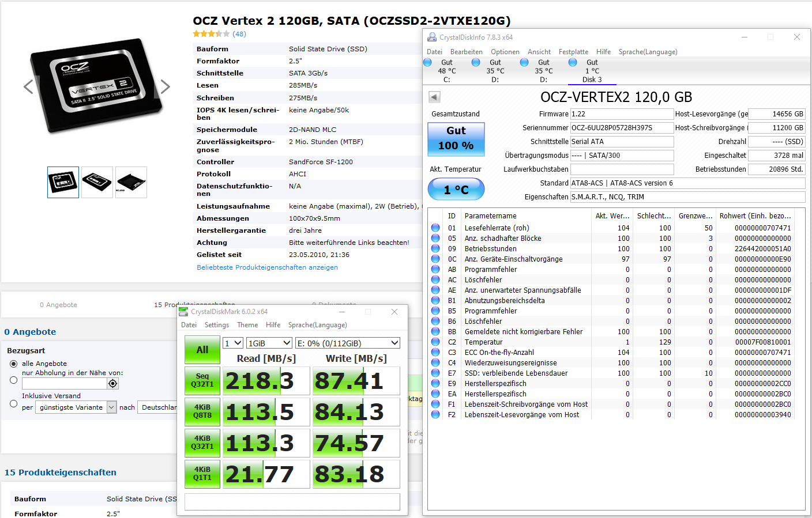Expand the 'günstigste Variante' shipping dropdown
The width and height of the screenshot is (812, 518).
(x=76, y=407)
